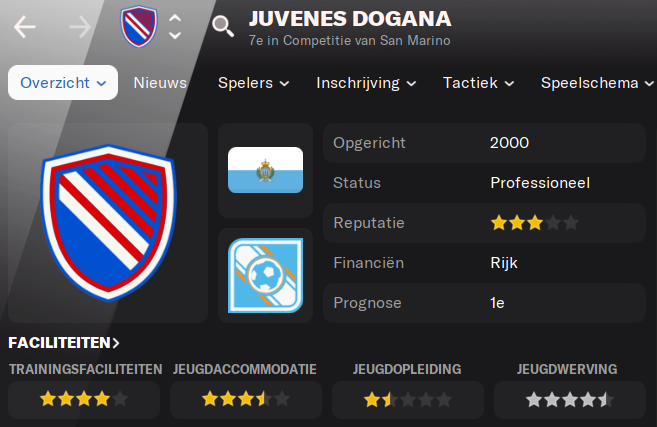The height and width of the screenshot is (427, 657).
Task: Expand the Overzicht dropdown
Action: [x=63, y=83]
